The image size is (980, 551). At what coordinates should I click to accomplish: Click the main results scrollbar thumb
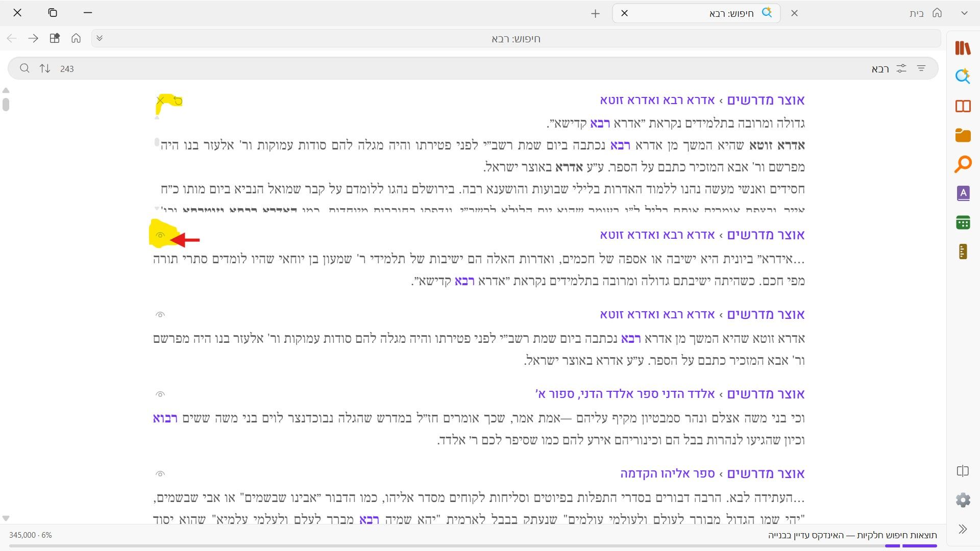coord(6,104)
